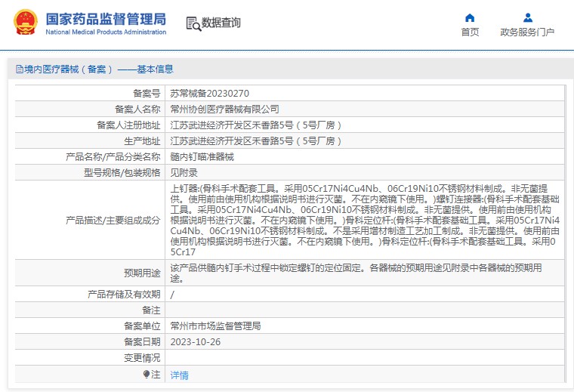
Task: Click the 变更情况 row label
Action: point(142,357)
